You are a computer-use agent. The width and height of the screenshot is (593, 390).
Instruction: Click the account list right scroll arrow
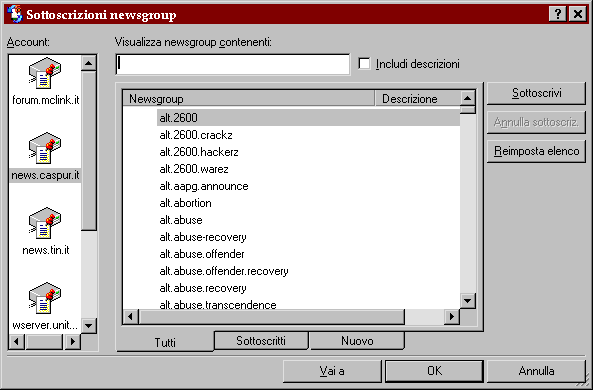(73, 342)
